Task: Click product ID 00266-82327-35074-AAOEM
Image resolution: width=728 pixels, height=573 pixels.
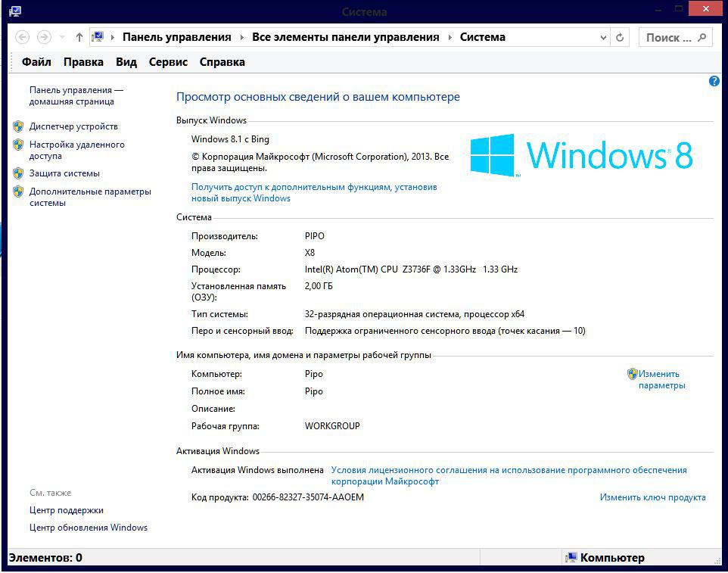Action: (x=308, y=497)
